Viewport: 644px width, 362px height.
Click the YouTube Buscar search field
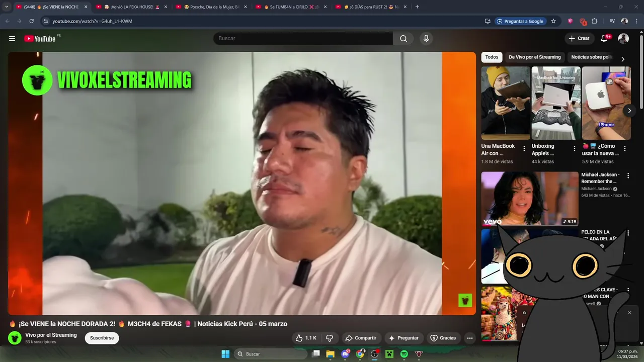coord(303,39)
